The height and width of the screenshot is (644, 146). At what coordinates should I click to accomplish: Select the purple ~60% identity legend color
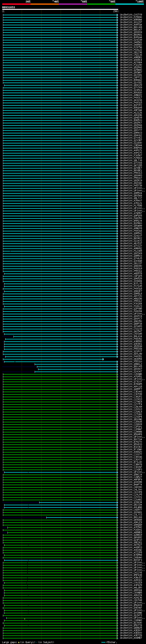point(73,4)
